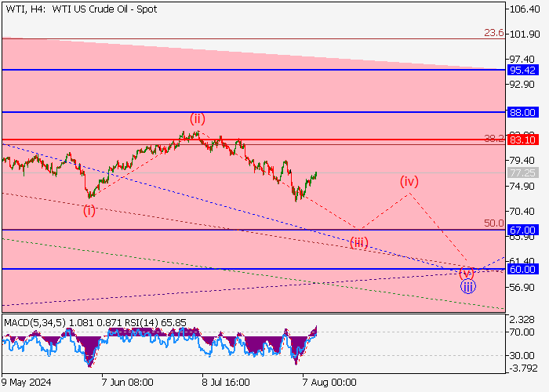Click the 88.00 blue price level label
The height and width of the screenshot is (392, 549).
[523, 112]
